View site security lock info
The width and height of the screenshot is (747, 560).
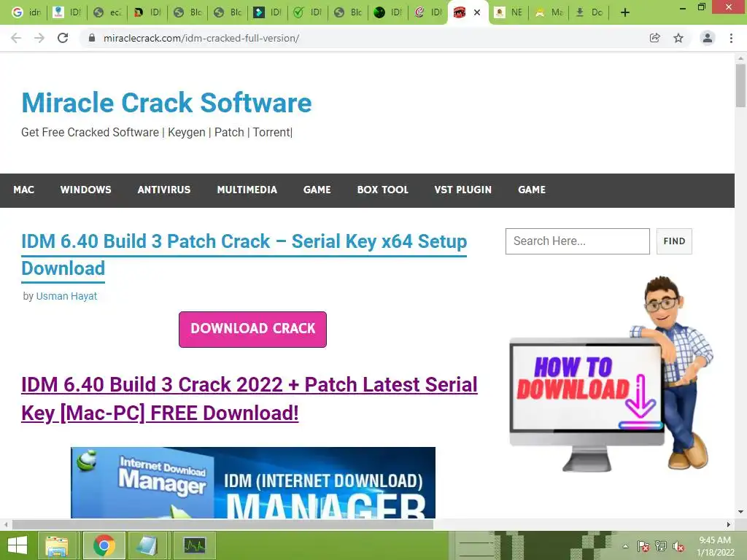[92, 38]
